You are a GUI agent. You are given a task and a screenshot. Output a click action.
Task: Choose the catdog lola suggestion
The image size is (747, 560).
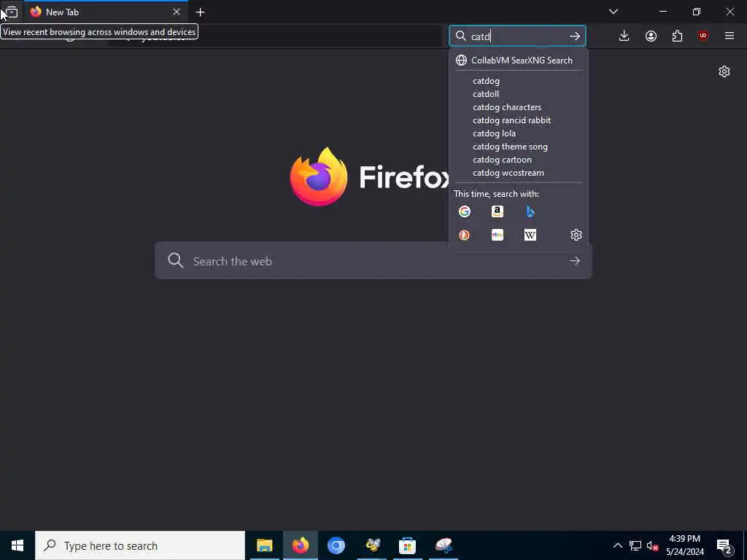point(519,133)
